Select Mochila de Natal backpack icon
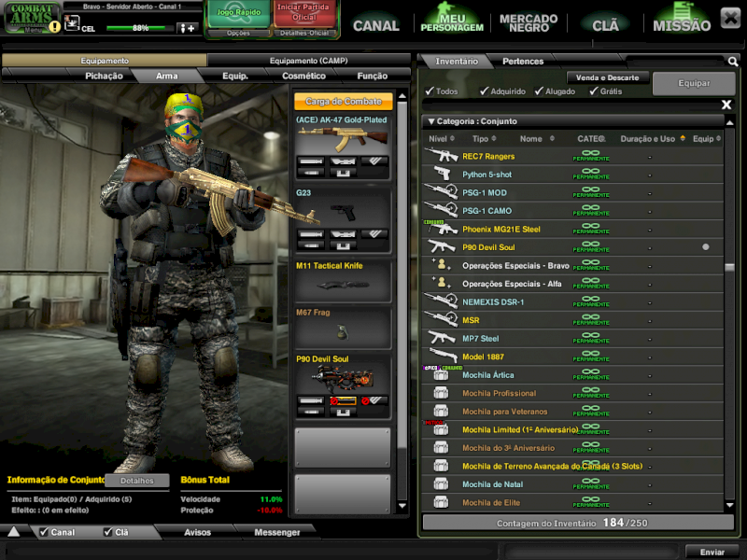This screenshot has width=747, height=560. [x=441, y=483]
